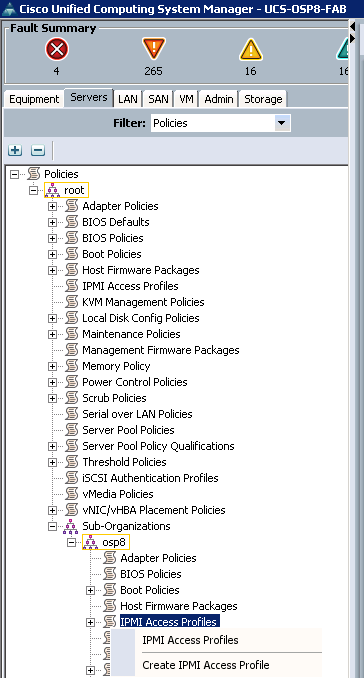Collapse the osp8 sub-organization node
Viewport: 364px width, 678px height.
click(x=71, y=542)
